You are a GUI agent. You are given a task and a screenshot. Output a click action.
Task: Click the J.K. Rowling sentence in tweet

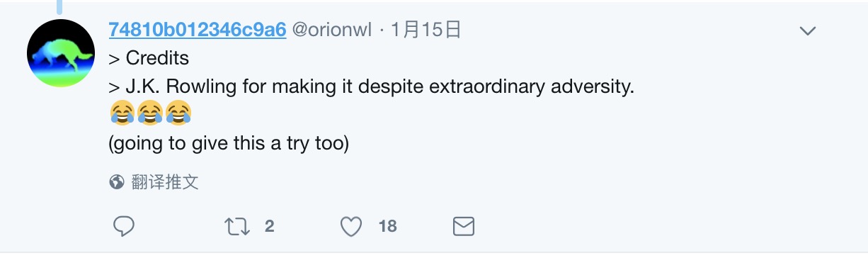coord(372,88)
